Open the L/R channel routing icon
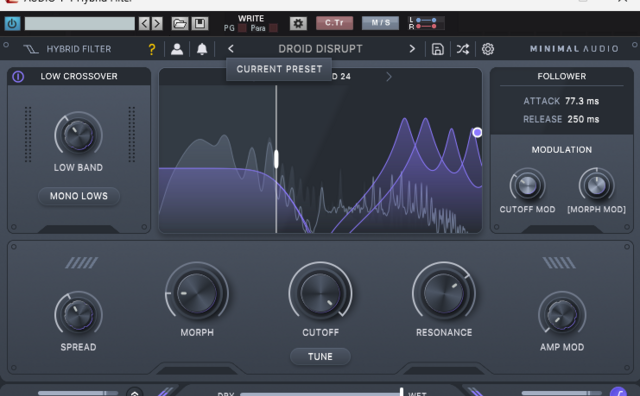This screenshot has height=396, width=640. pyautogui.click(x=426, y=23)
